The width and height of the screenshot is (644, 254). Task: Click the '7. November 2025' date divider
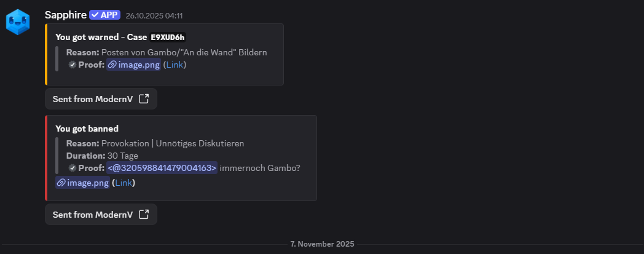pyautogui.click(x=322, y=244)
